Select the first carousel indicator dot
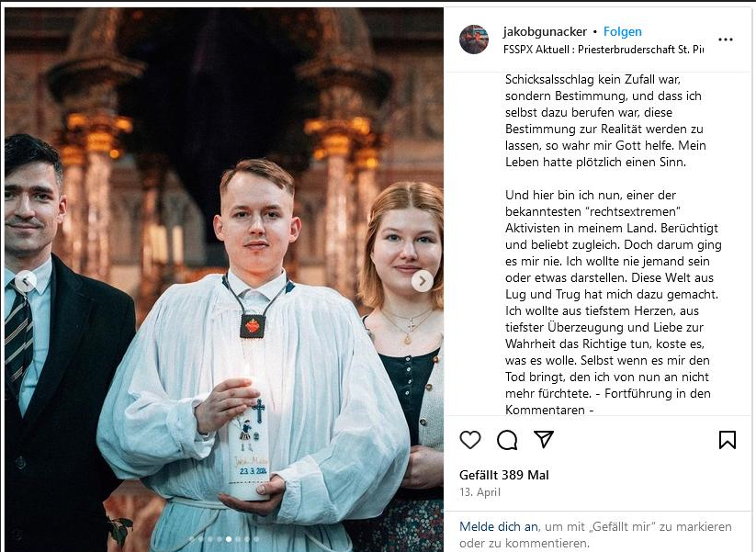This screenshot has height=552, width=756. (x=192, y=539)
